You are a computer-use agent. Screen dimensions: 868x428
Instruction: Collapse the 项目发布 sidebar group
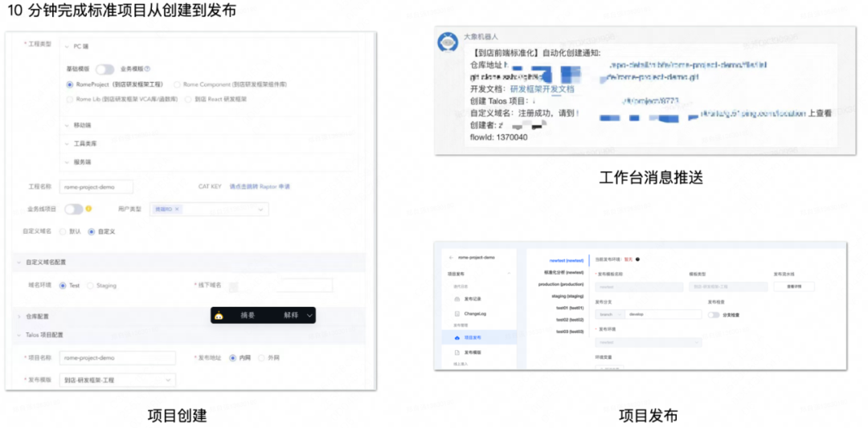point(509,275)
